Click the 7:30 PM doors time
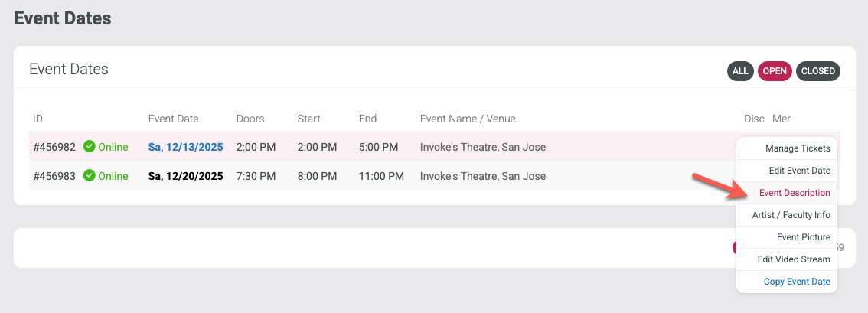 [x=256, y=176]
